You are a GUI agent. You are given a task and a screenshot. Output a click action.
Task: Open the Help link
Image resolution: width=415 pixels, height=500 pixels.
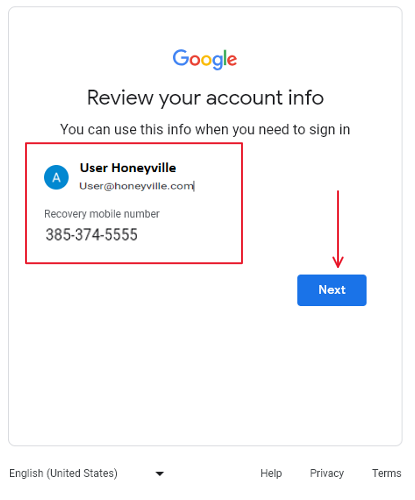[x=271, y=473]
